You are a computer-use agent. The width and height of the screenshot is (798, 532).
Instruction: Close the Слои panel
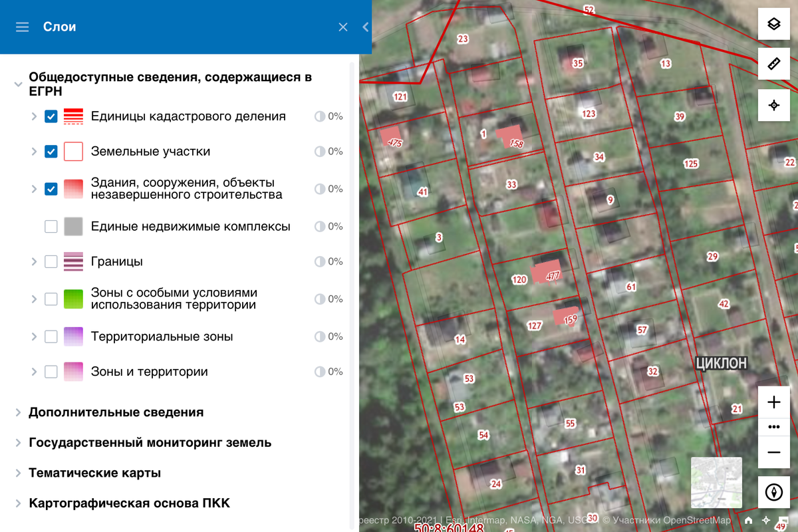[x=343, y=27]
